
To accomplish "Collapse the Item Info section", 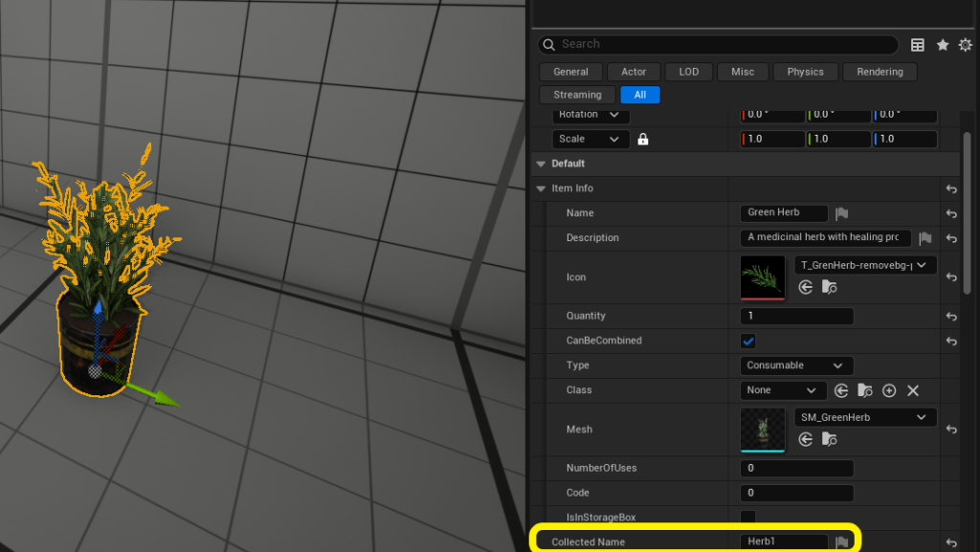I will coord(542,188).
